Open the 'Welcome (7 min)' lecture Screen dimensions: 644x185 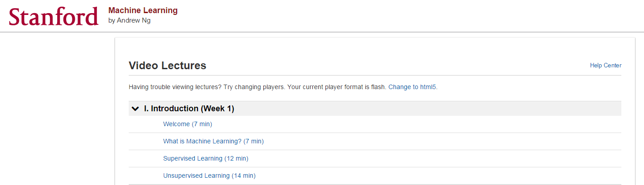tap(187, 124)
